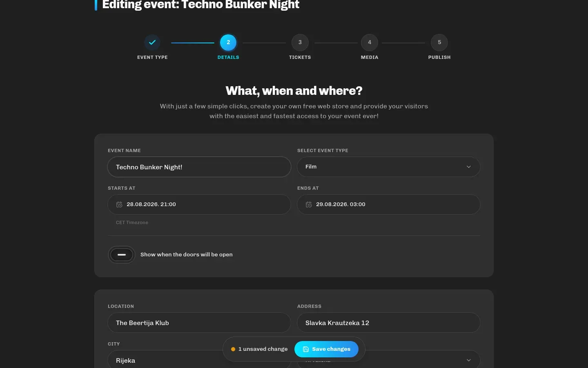Select the TICKETS step label
The width and height of the screenshot is (588, 368).
pyautogui.click(x=300, y=57)
